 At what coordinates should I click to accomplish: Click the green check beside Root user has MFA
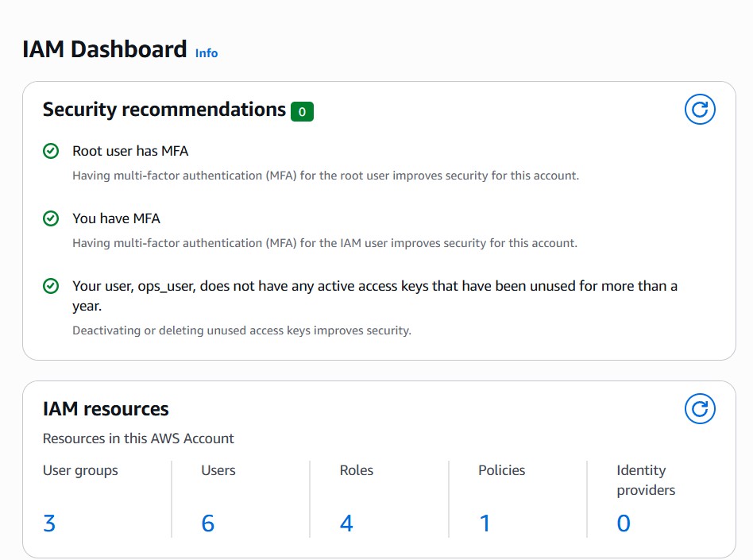(x=51, y=151)
